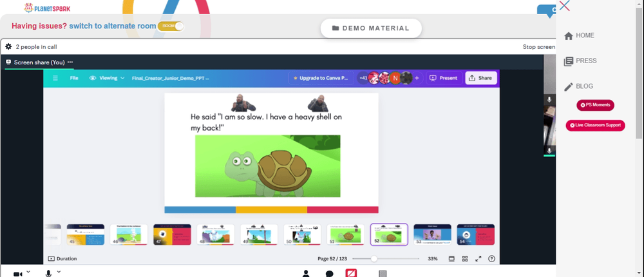The image size is (644, 277).
Task: Open BLOG in side menu
Action: pos(579,86)
